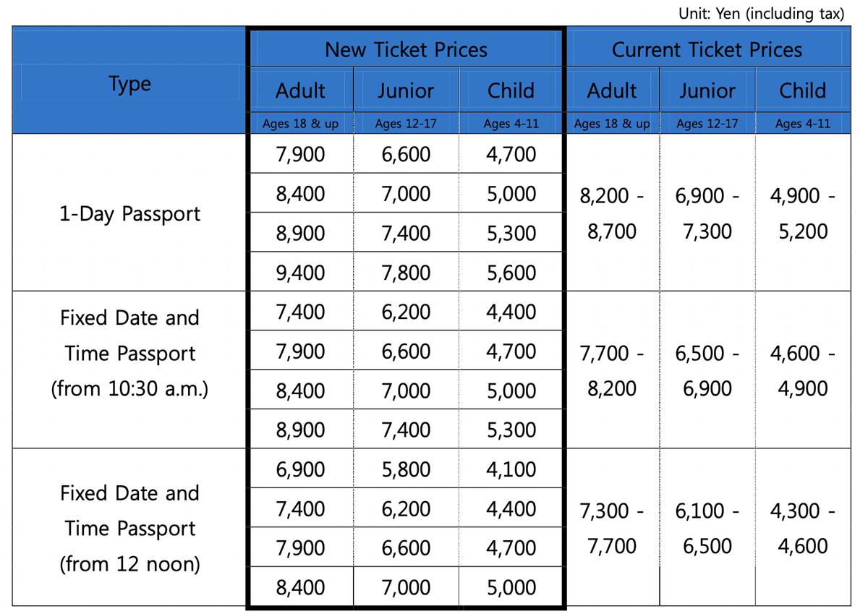
Task: Select Fixed Date and Time Passport from 12 noon
Action: pos(130,528)
